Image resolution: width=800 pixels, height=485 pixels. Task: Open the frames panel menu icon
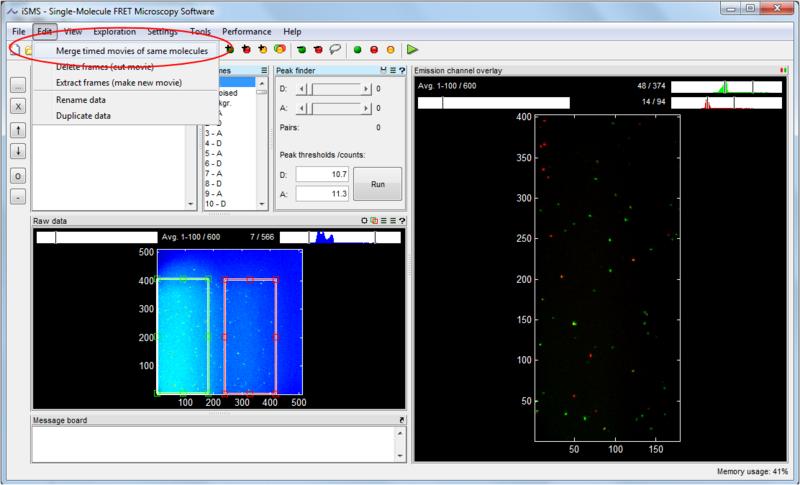264,70
